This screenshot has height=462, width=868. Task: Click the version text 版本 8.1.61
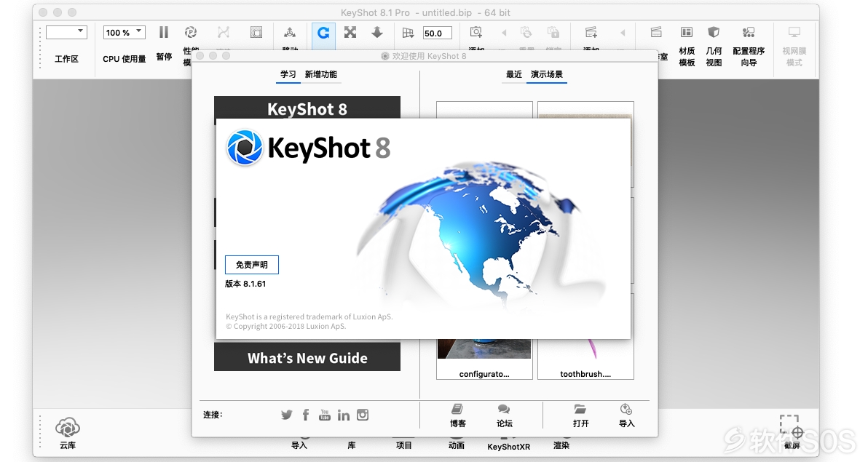pos(245,284)
